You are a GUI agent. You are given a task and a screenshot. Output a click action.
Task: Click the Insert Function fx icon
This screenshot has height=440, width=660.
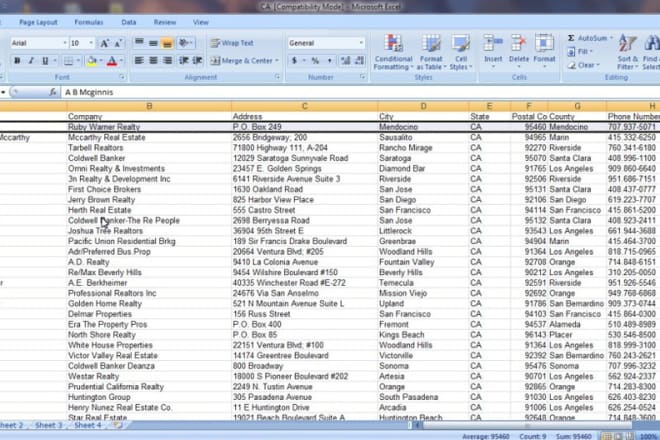pos(53,92)
